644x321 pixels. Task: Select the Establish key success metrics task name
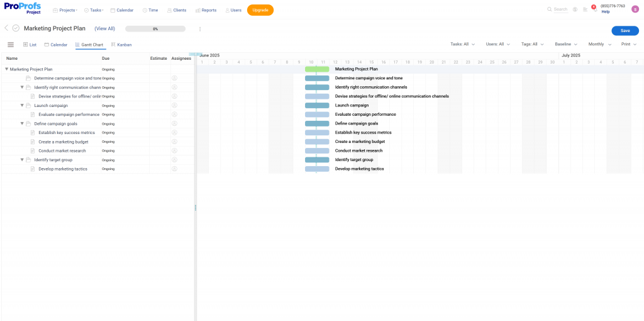tap(67, 133)
